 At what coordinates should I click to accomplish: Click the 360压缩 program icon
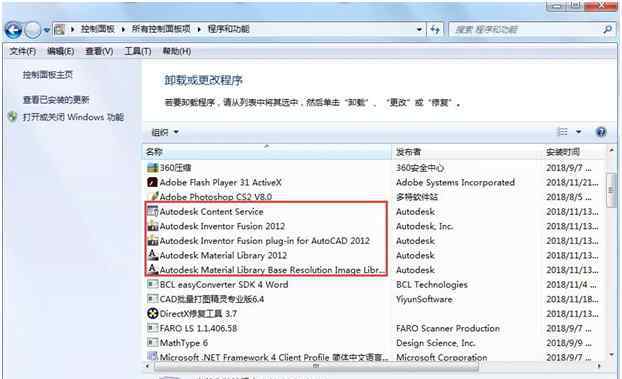pyautogui.click(x=153, y=167)
